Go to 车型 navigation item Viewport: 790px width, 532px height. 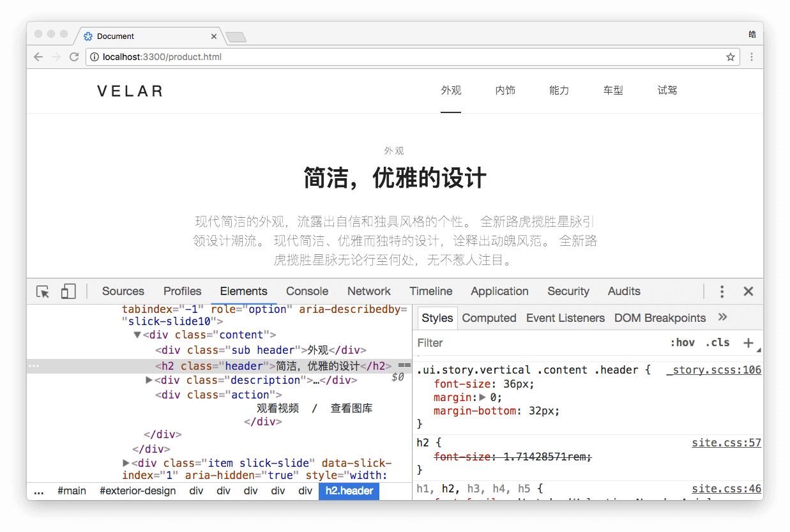click(x=613, y=91)
